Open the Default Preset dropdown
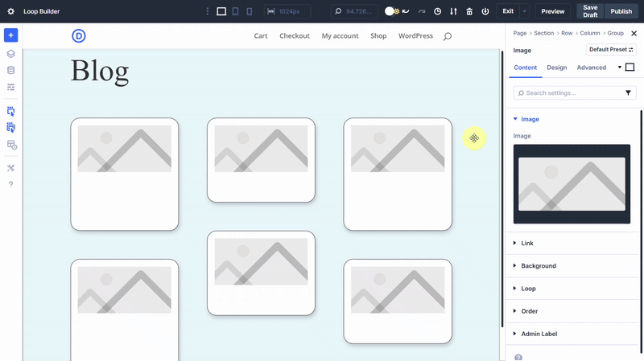Image resolution: width=644 pixels, height=361 pixels. (611, 50)
